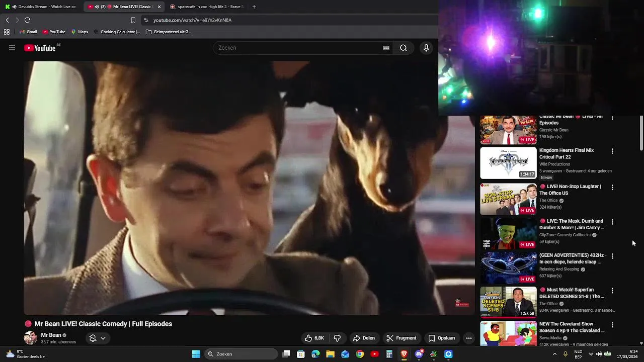644x362 pixels.
Task: Open options menu for Superfan Deleted Scenes video
Action: click(x=612, y=291)
